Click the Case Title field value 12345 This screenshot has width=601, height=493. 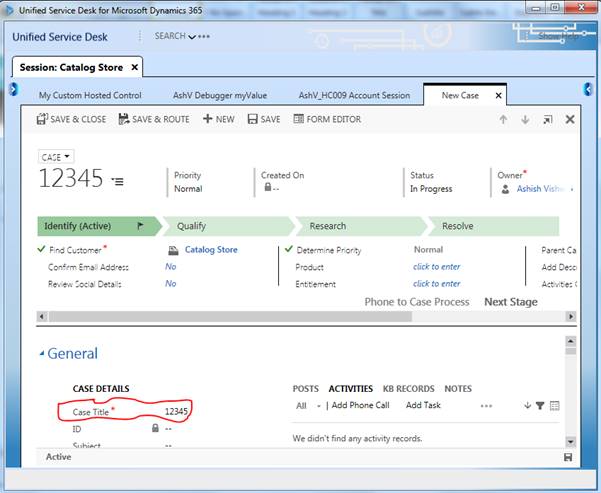176,412
